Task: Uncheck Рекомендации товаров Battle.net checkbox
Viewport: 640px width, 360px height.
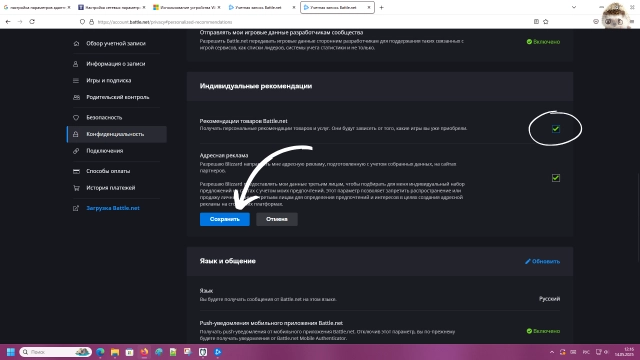Action: (556, 129)
